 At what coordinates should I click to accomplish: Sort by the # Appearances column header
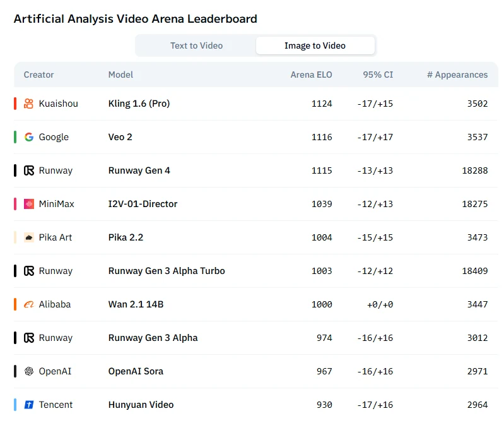tap(457, 74)
